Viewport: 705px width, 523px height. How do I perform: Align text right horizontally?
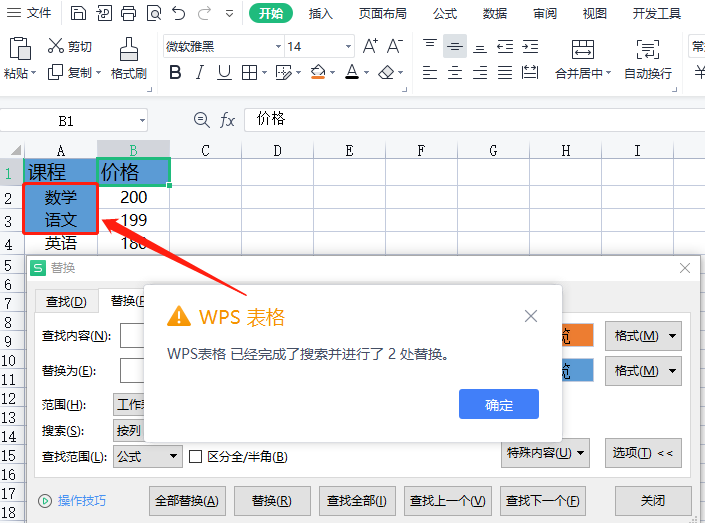pos(480,72)
